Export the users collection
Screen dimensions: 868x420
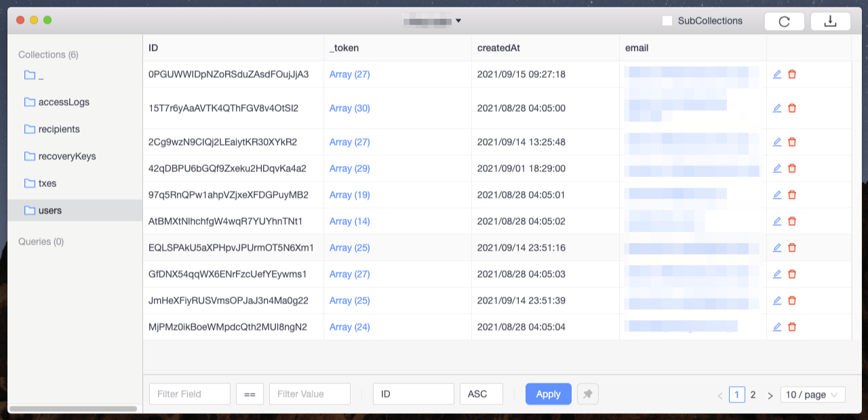pos(830,21)
